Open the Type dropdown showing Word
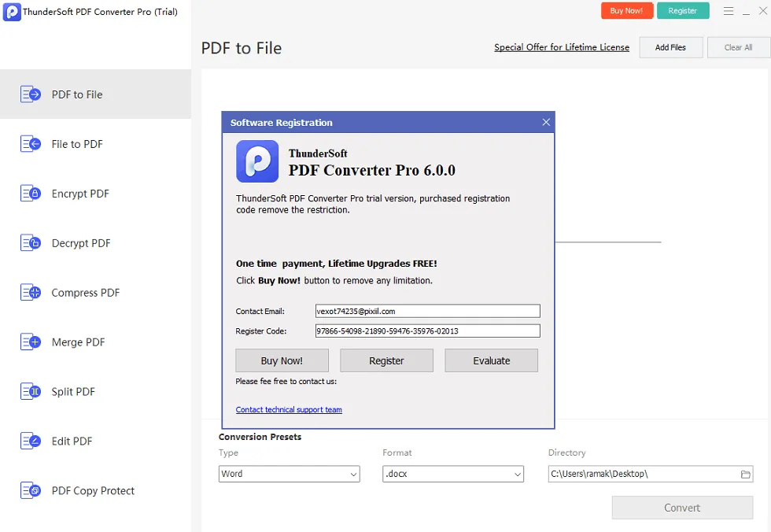 tap(289, 474)
